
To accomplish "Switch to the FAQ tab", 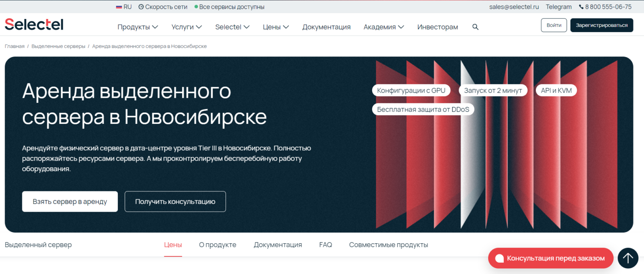I will (326, 245).
